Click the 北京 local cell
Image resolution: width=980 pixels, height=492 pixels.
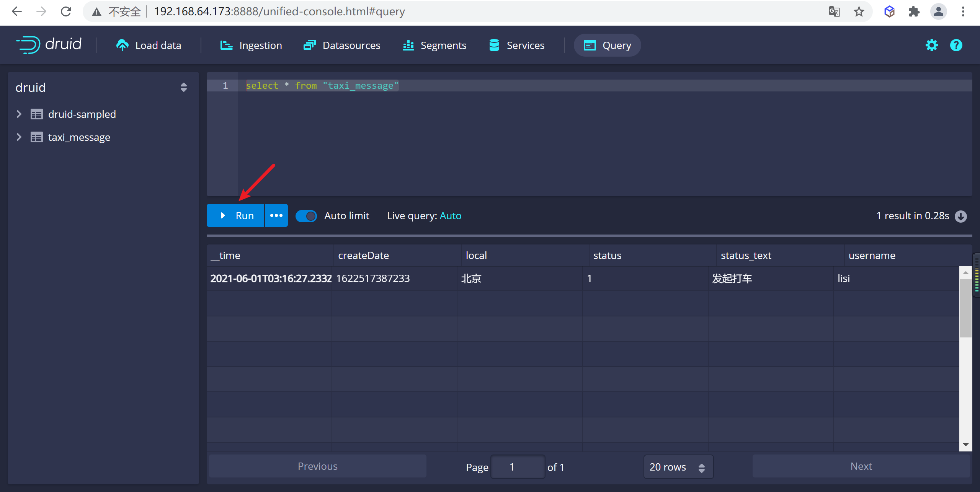(x=520, y=278)
